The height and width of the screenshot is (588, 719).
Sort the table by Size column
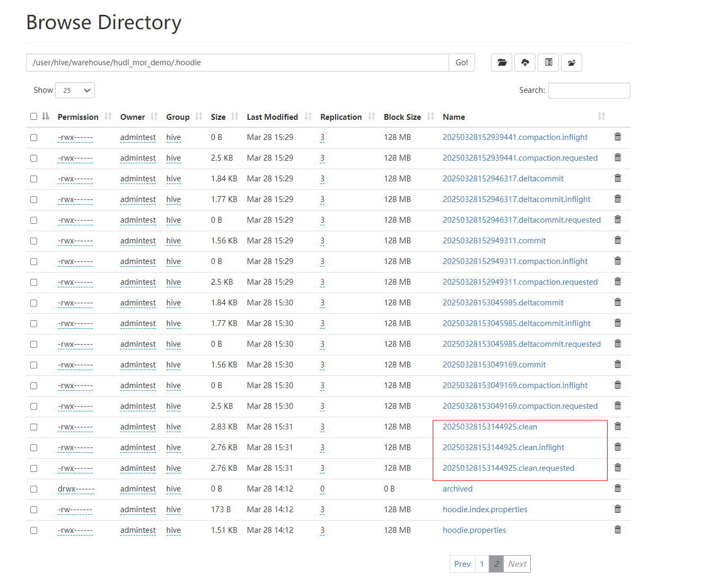click(218, 117)
